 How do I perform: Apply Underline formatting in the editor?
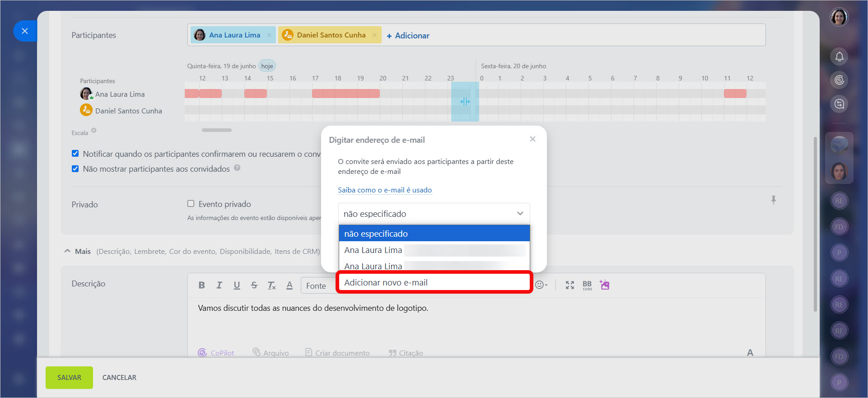(x=237, y=285)
